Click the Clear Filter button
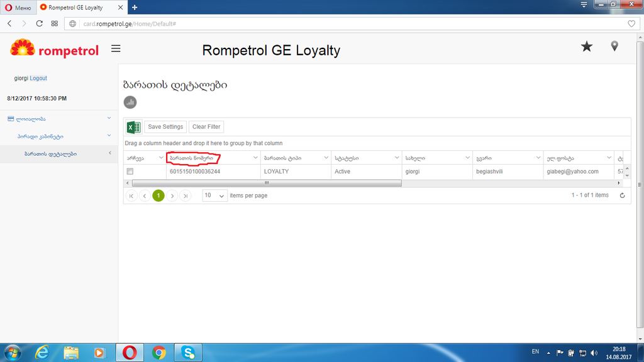Screen dimensions: 644x362 [x=206, y=127]
